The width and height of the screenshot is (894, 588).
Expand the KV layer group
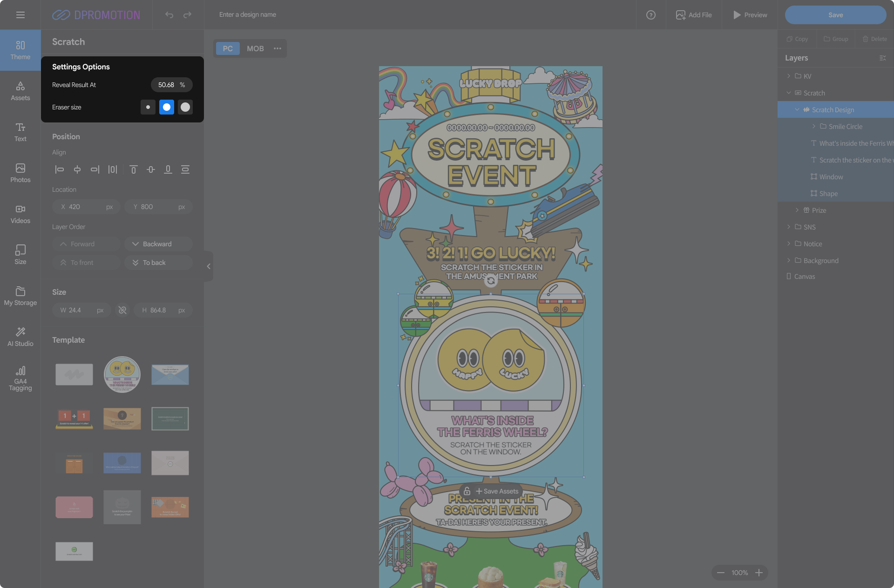pyautogui.click(x=788, y=76)
